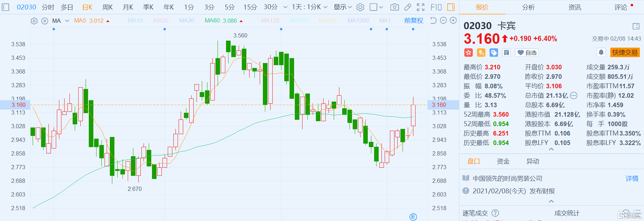Image resolution: width=644 pixels, height=221 pixels.
Task: Collapse the quote details with chevron
Action: 551,150
